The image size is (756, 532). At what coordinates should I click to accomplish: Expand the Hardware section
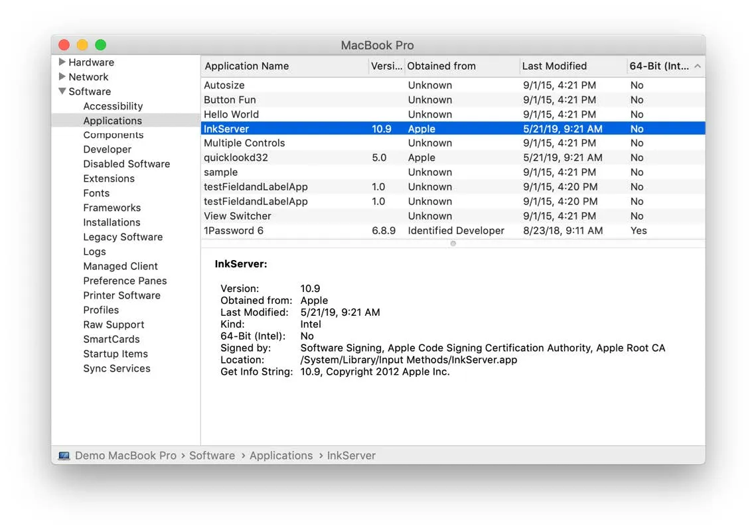(61, 62)
